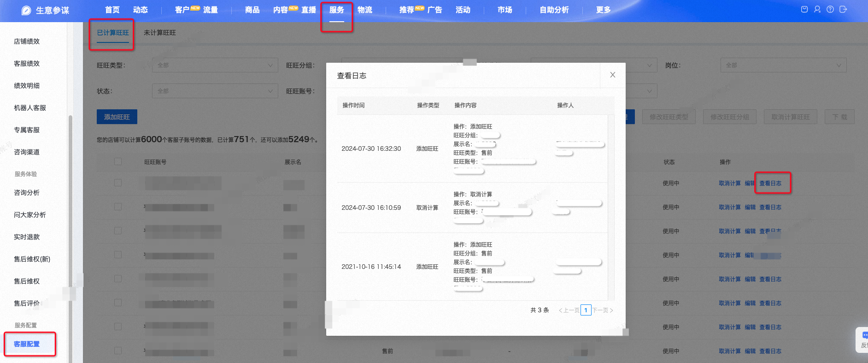Toggle the select-all checkbox in table header
Screen dimensions: 868x363
[118, 161]
